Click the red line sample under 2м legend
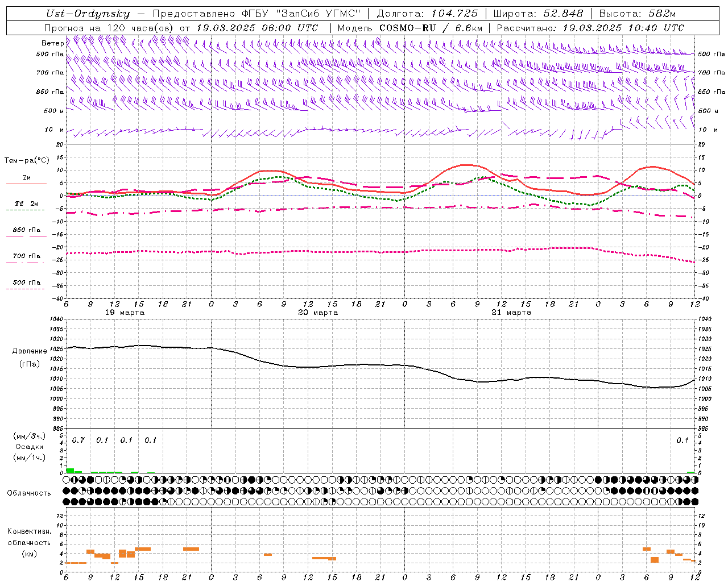The image size is (728, 582). [26, 184]
